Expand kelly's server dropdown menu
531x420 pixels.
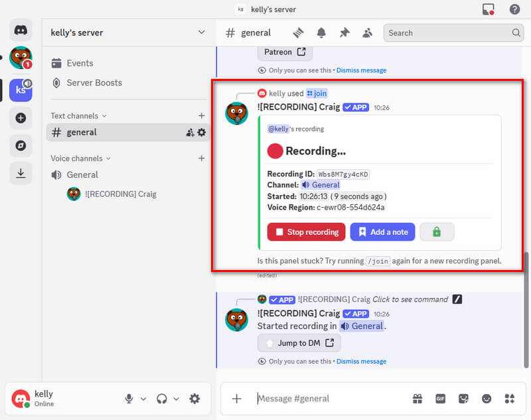202,33
